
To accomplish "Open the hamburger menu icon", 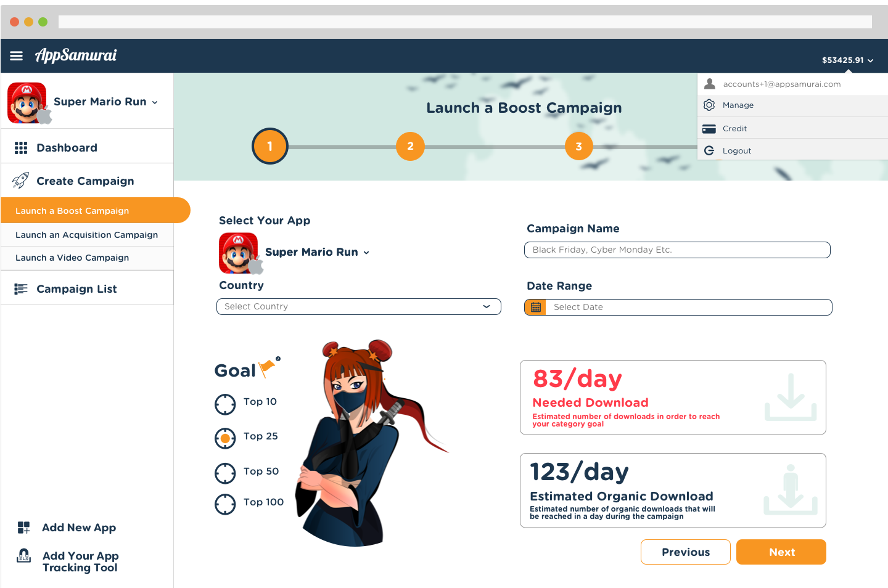I will [17, 56].
